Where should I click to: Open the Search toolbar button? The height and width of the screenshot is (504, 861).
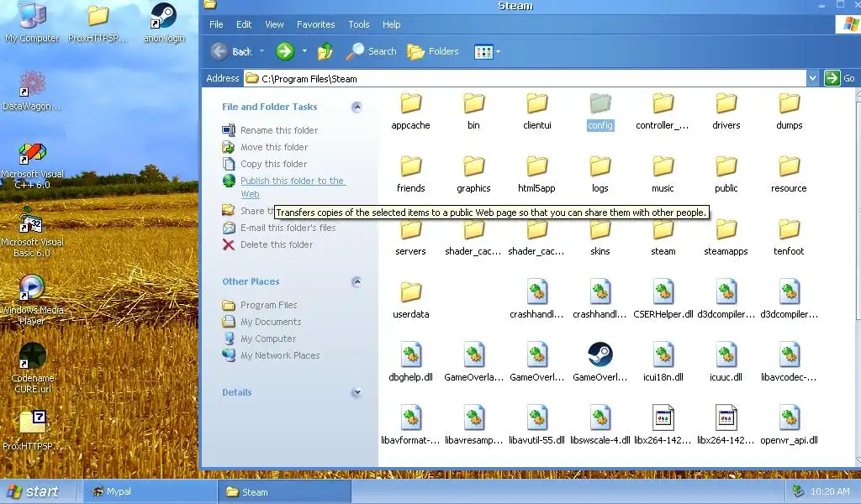(x=371, y=51)
